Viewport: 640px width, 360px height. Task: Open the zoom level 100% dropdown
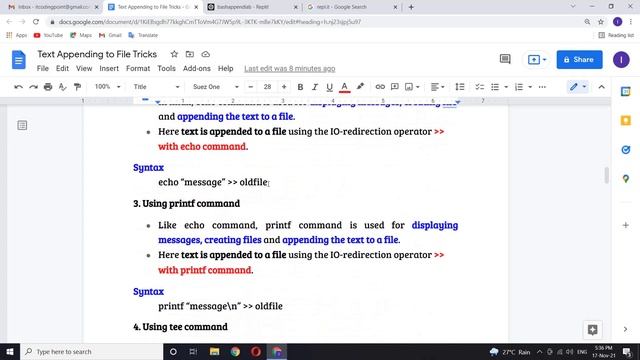pos(107,87)
